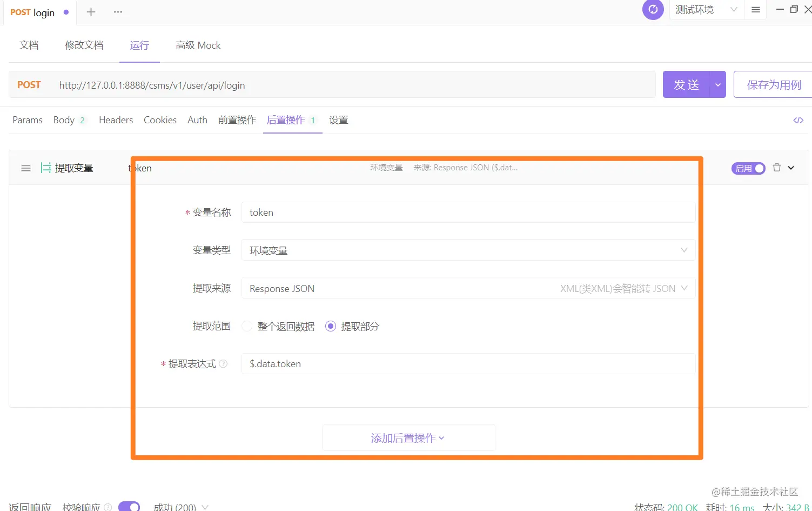Open the 添加后置操作 dropdown
812x511 pixels.
(x=408, y=438)
